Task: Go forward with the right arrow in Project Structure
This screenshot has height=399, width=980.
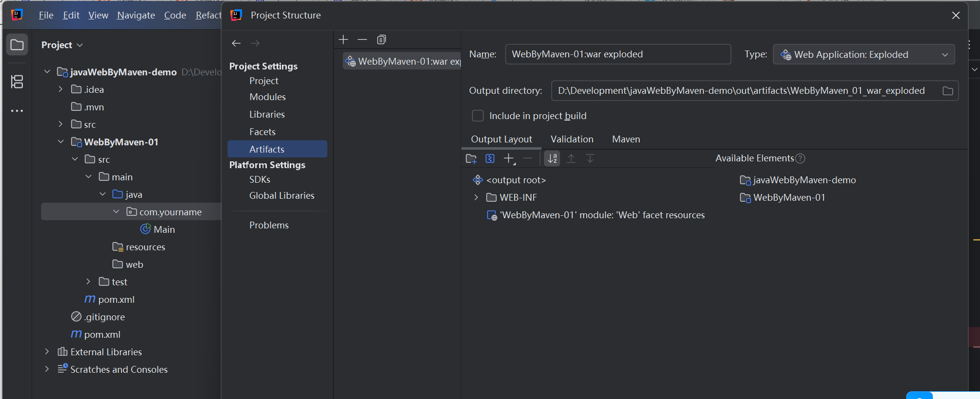Action: [x=255, y=43]
